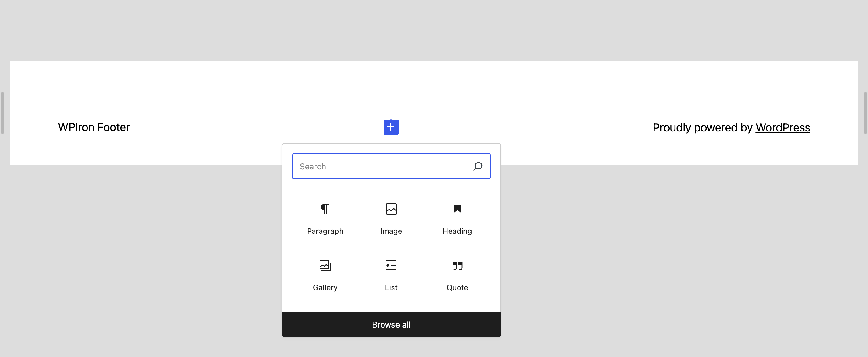The image size is (868, 357).
Task: Insert an Image block
Action: point(391,209)
